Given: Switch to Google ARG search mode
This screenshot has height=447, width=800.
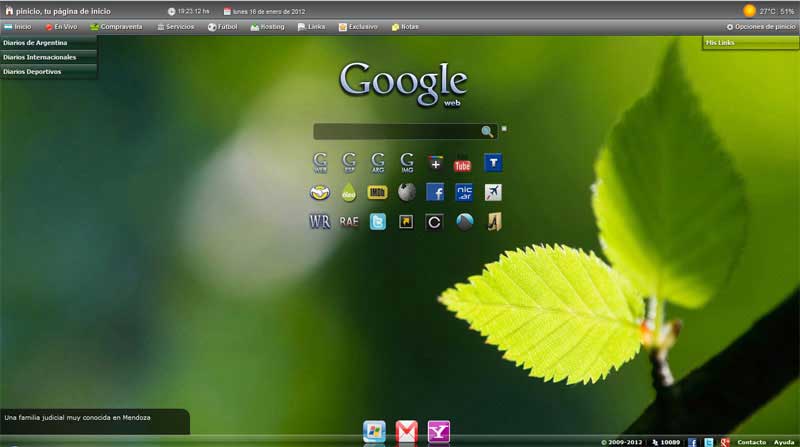Looking at the screenshot, I should (x=378, y=163).
